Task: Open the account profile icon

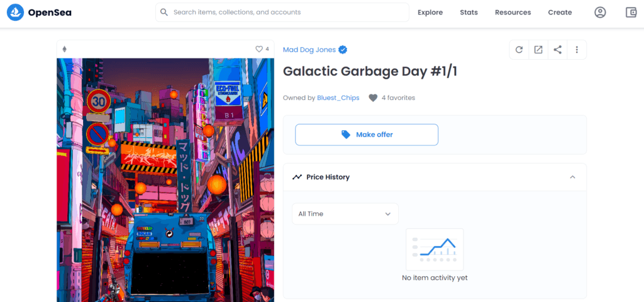Action: point(600,13)
